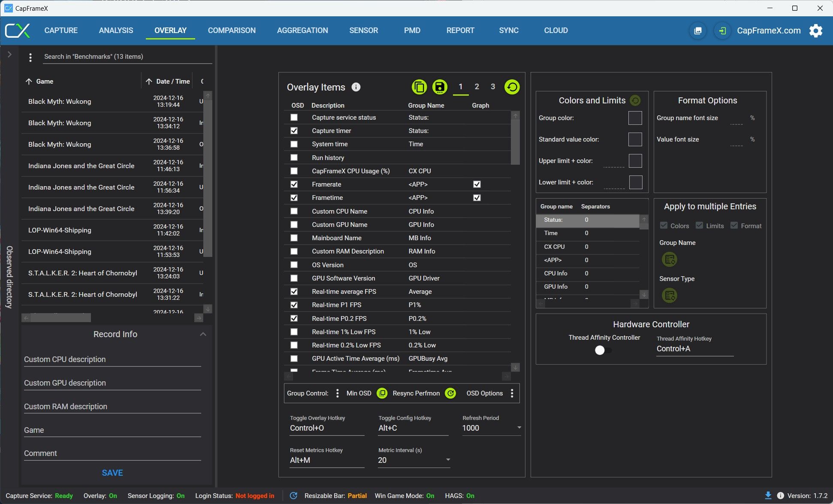Viewport: 833px width, 504px height.
Task: Open the Metric Interval dropdown
Action: pos(414,460)
